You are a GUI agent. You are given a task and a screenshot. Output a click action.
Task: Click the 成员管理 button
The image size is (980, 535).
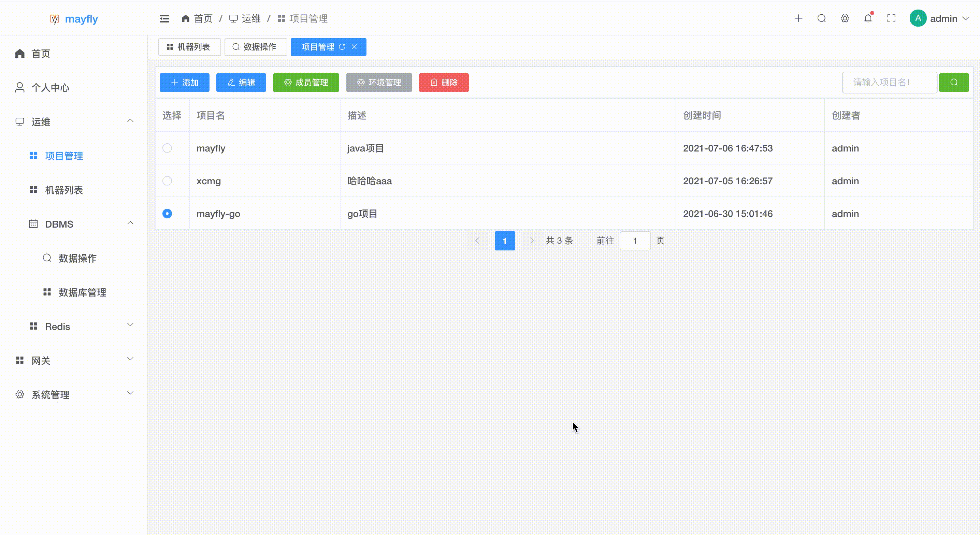tap(306, 83)
